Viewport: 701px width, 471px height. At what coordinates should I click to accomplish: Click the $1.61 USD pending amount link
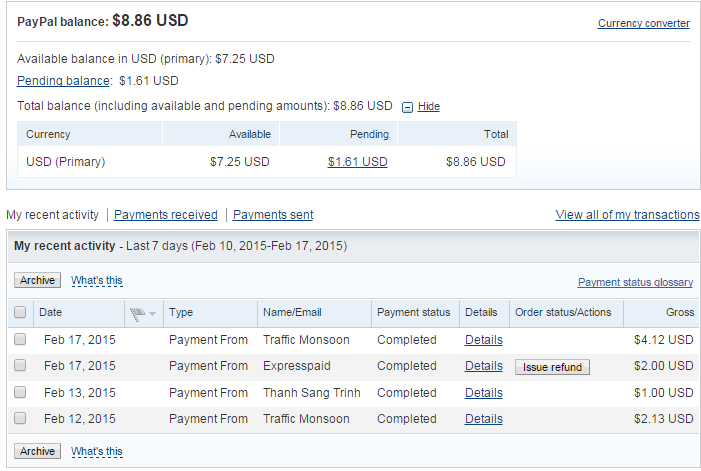357,162
